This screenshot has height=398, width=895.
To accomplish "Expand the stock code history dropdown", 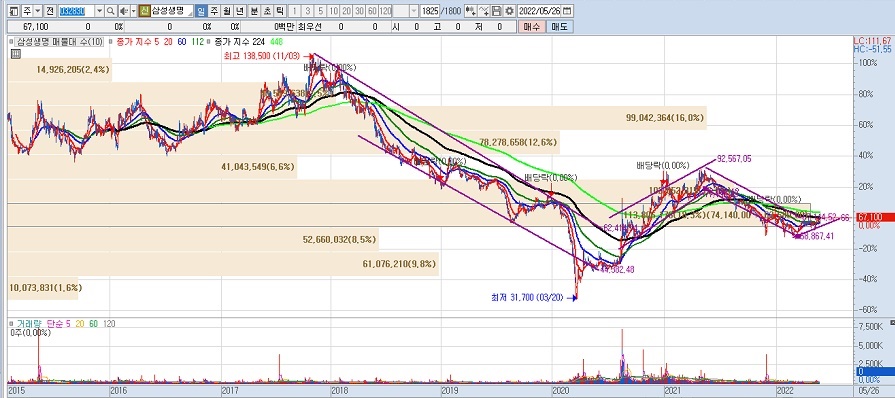I will pos(99,11).
